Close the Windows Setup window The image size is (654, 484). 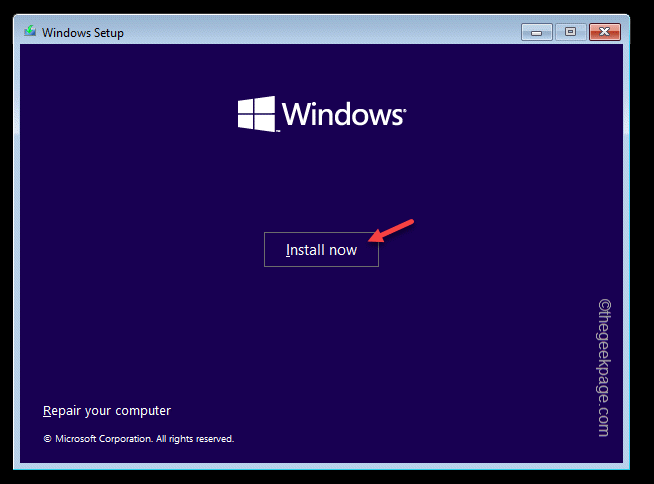(605, 32)
